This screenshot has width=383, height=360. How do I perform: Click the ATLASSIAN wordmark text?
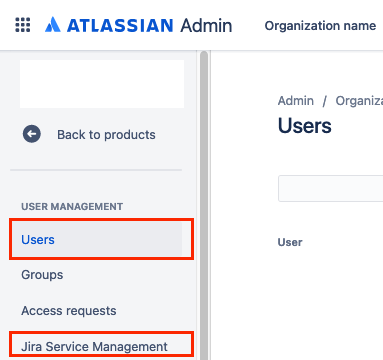120,26
